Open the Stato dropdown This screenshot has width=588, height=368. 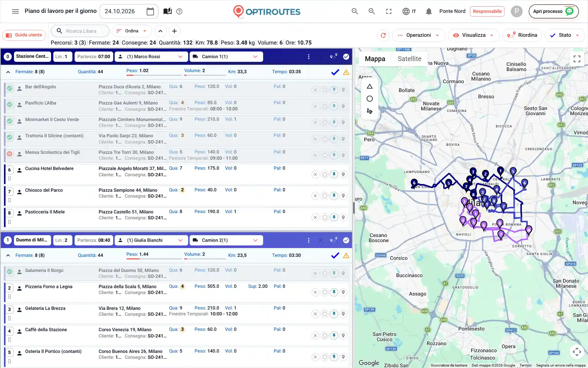point(565,35)
